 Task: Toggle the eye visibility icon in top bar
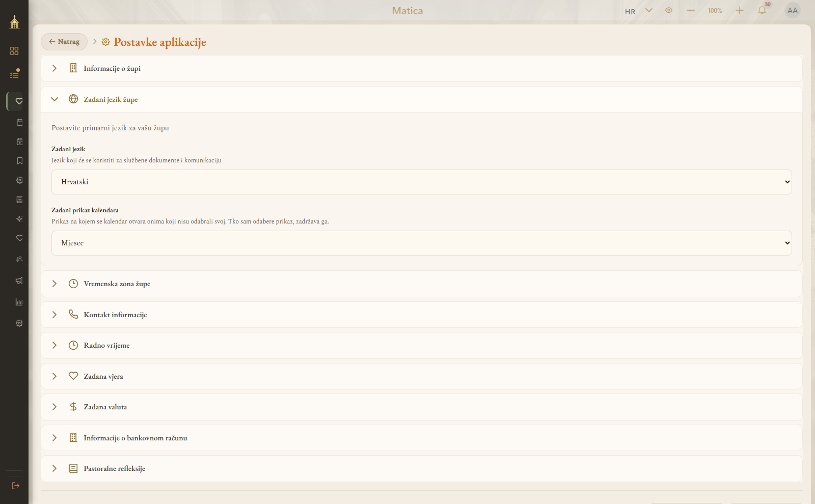(x=669, y=10)
